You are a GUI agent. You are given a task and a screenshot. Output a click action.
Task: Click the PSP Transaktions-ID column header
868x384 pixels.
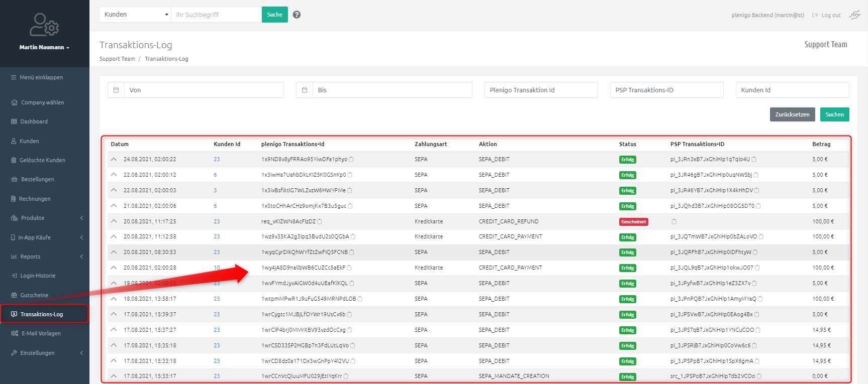[698, 144]
